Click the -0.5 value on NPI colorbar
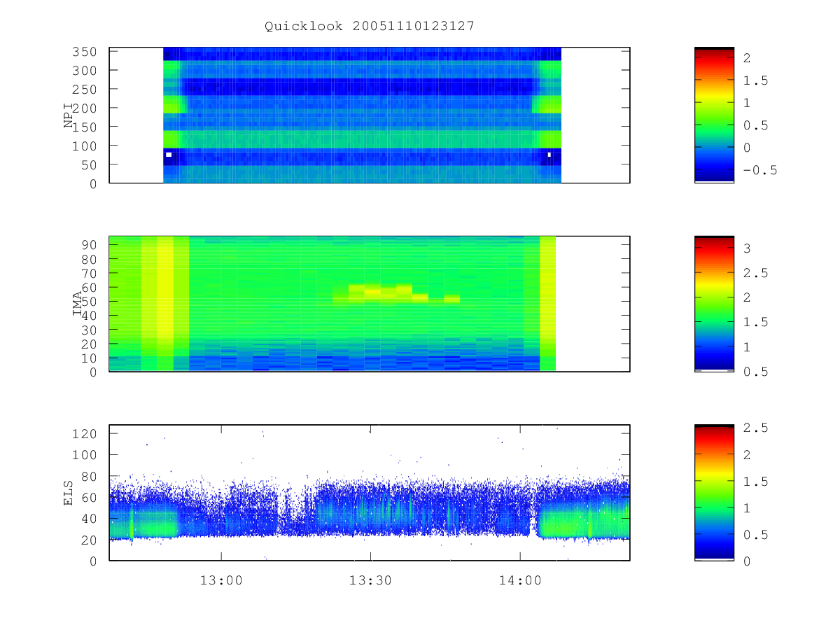This screenshot has height=630, width=840. [761, 170]
